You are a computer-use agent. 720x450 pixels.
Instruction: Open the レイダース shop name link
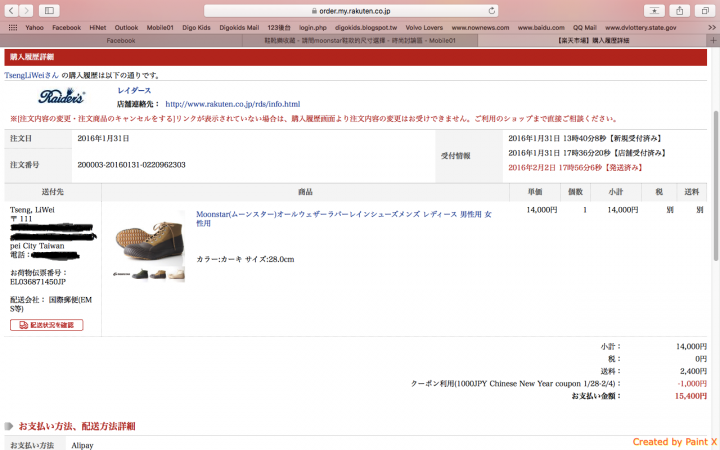[134, 90]
